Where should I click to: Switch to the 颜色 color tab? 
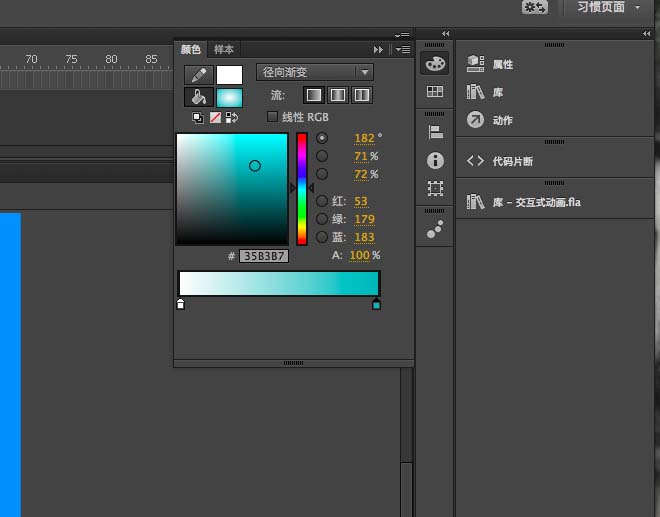(191, 50)
